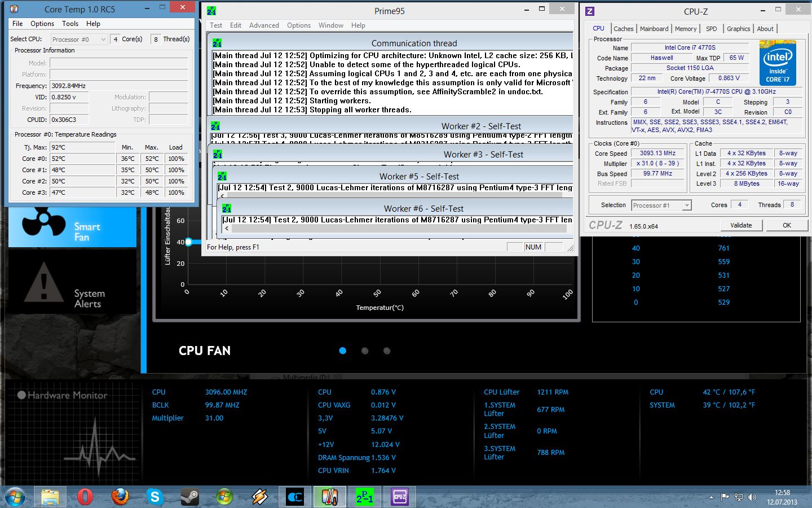Select the CPU tab in CPU-Z
Viewport: 812px width, 508px height.
(x=598, y=28)
